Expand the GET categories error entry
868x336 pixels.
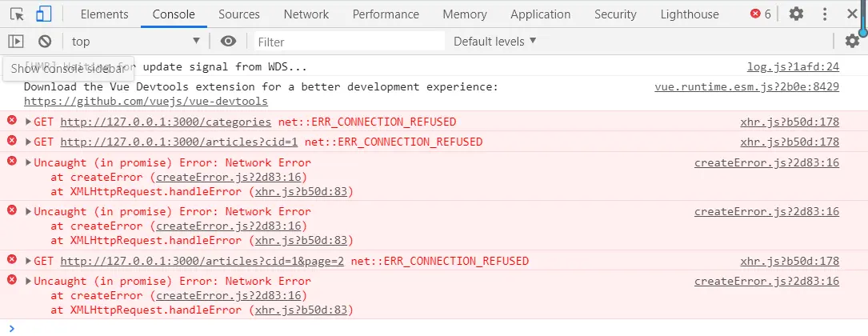[29, 122]
